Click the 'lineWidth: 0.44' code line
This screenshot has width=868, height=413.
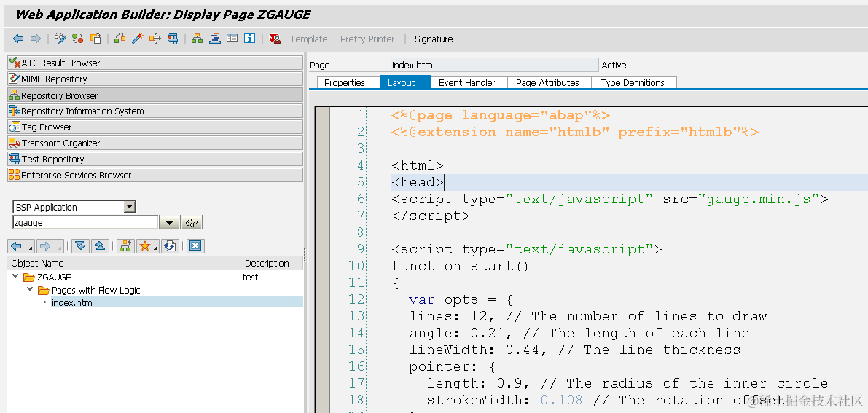point(574,350)
